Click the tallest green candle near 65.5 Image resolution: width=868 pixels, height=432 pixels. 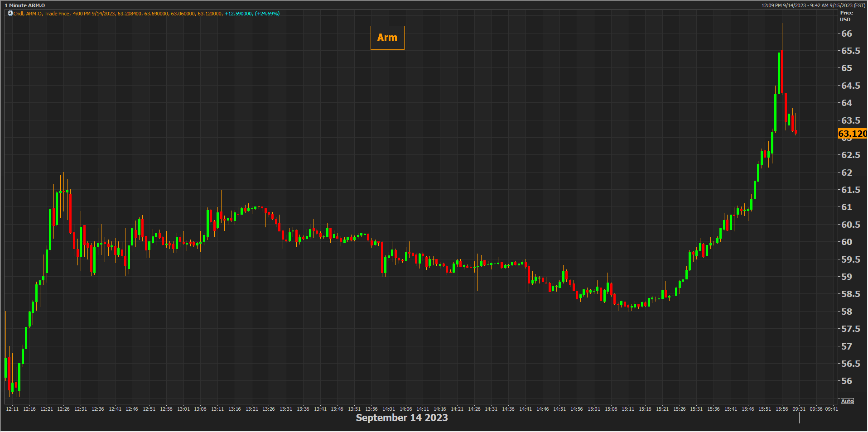coord(779,72)
